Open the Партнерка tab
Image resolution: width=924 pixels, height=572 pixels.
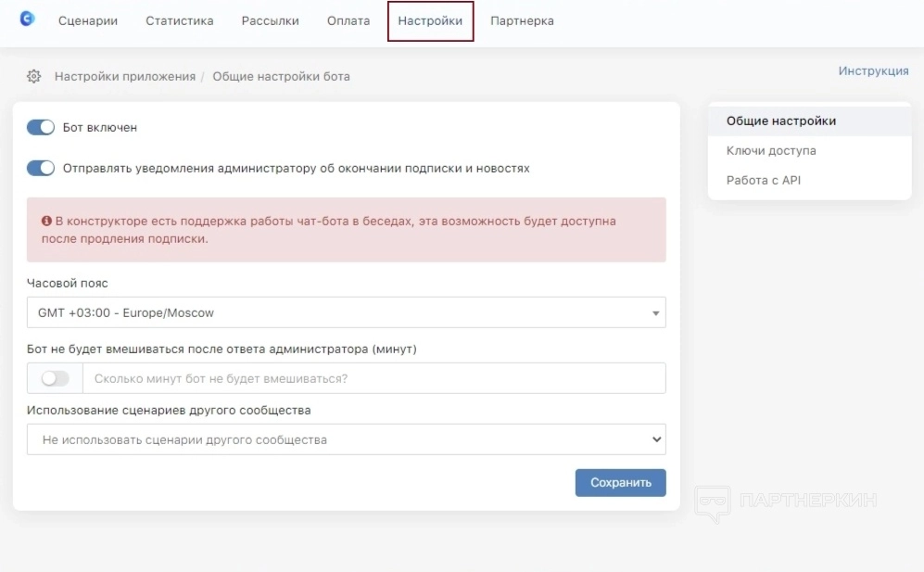point(522,20)
